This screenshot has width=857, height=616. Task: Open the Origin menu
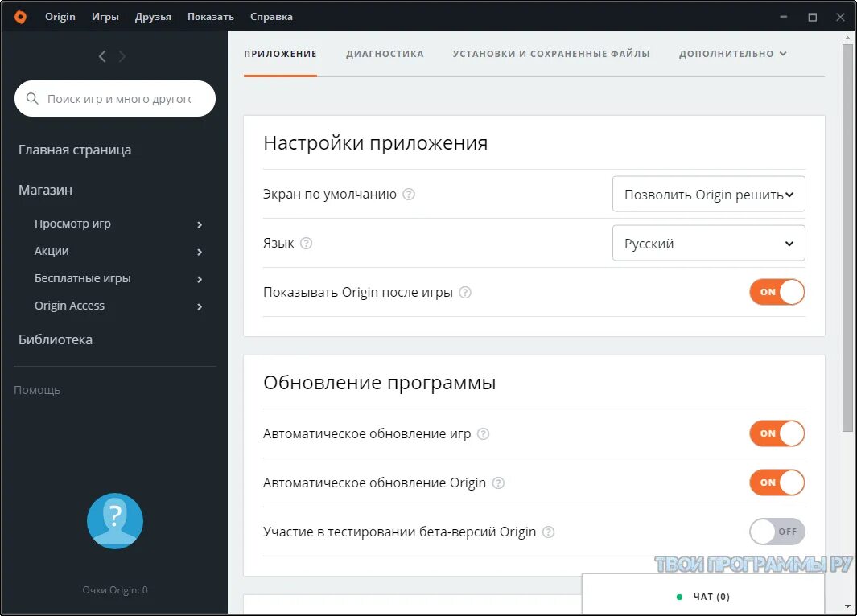(60, 17)
